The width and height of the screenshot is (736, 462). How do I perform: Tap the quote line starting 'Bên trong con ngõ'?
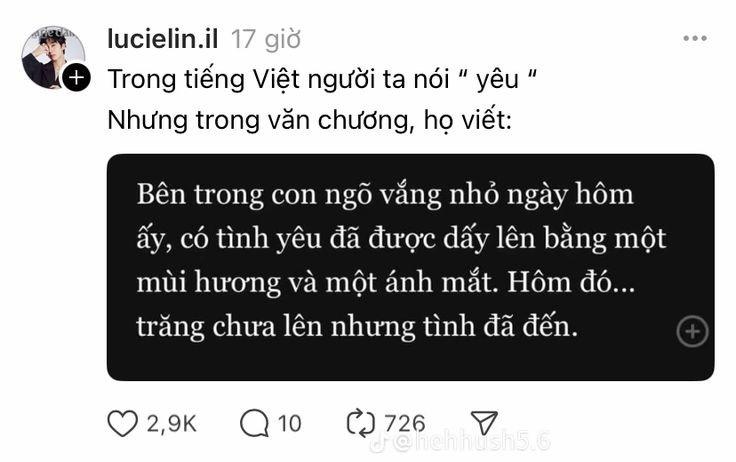[385, 195]
